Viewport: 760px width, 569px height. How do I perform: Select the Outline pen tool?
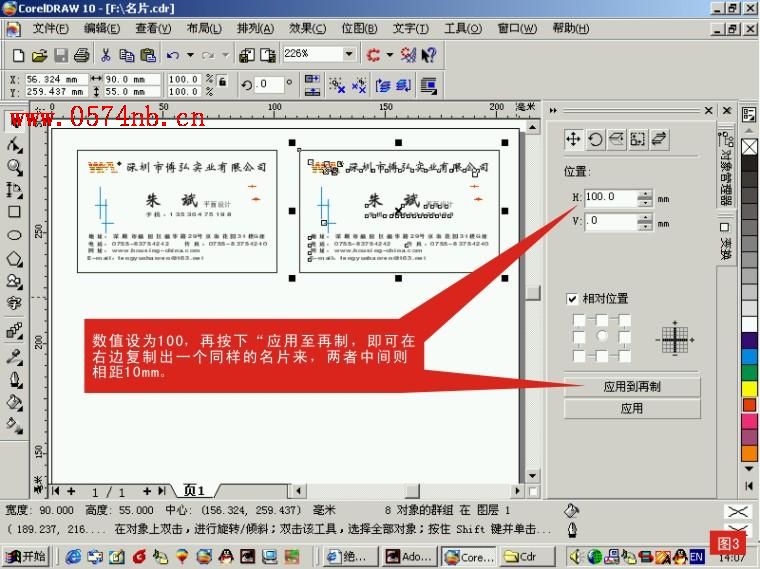point(14,379)
